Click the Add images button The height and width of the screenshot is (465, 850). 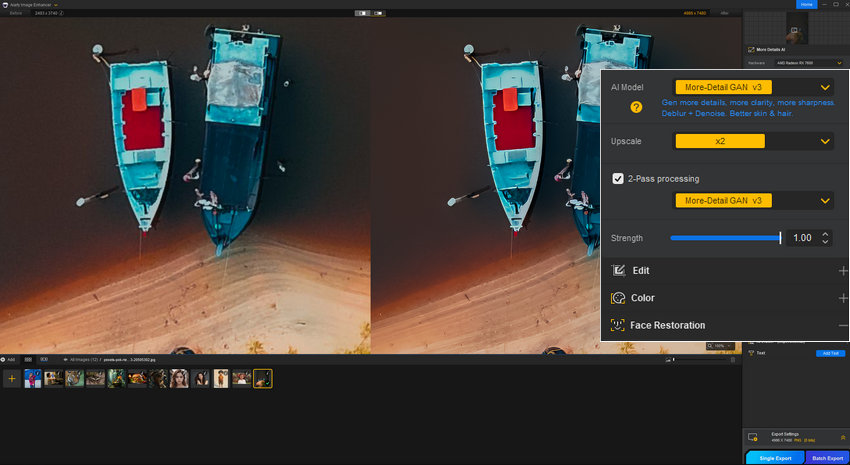[x=8, y=359]
